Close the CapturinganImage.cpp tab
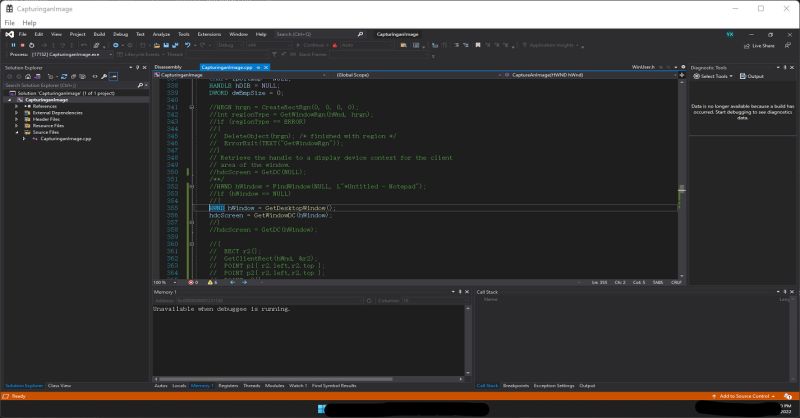The width and height of the screenshot is (800, 418). (266, 67)
